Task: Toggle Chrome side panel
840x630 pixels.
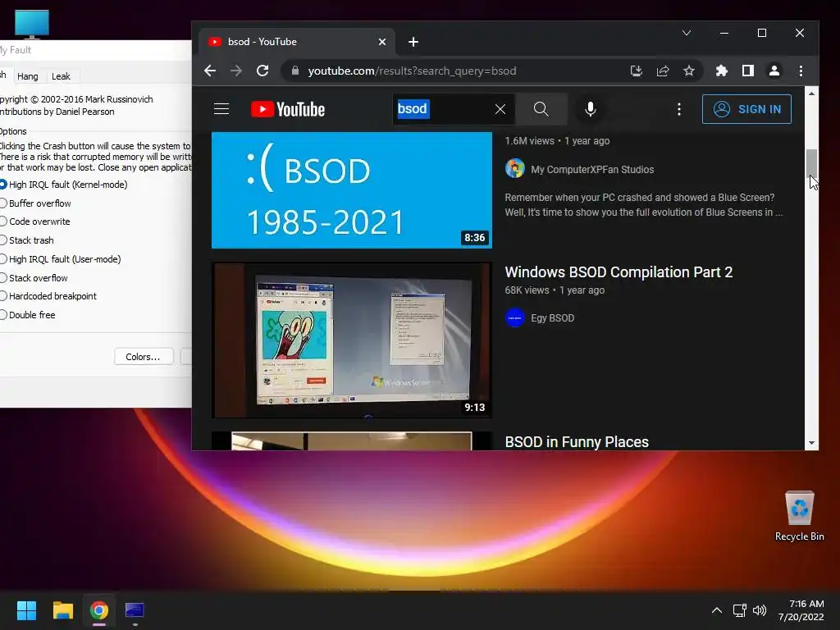Action: 748,71
